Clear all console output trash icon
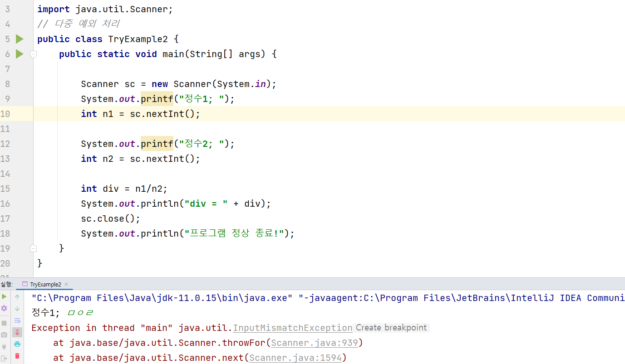 pos(17,356)
